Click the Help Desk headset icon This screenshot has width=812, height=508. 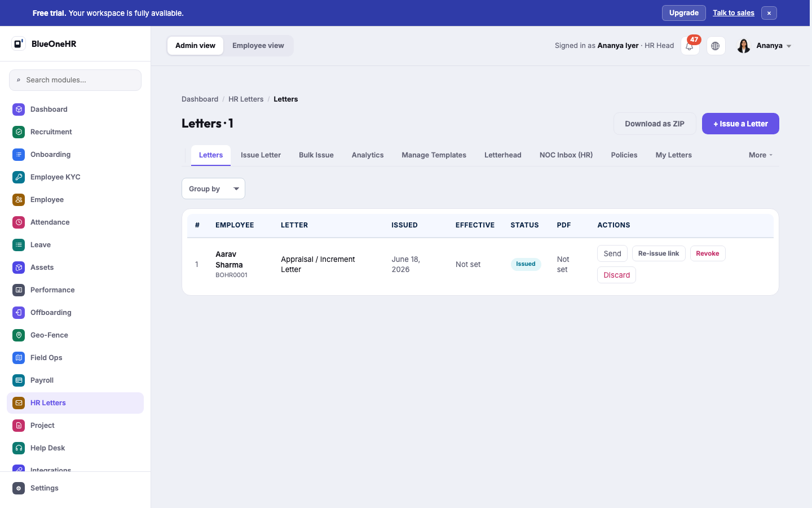19,448
